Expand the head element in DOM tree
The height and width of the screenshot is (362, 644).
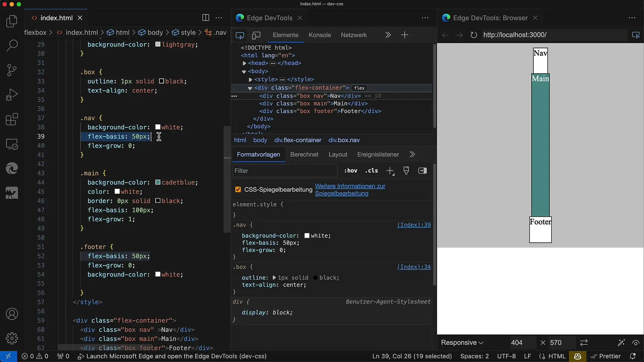[x=244, y=63]
